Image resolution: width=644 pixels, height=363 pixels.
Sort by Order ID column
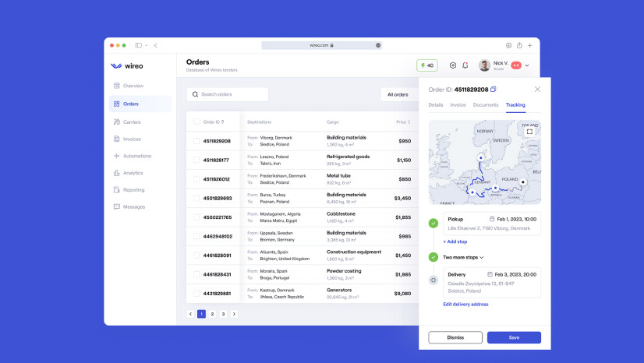click(212, 122)
